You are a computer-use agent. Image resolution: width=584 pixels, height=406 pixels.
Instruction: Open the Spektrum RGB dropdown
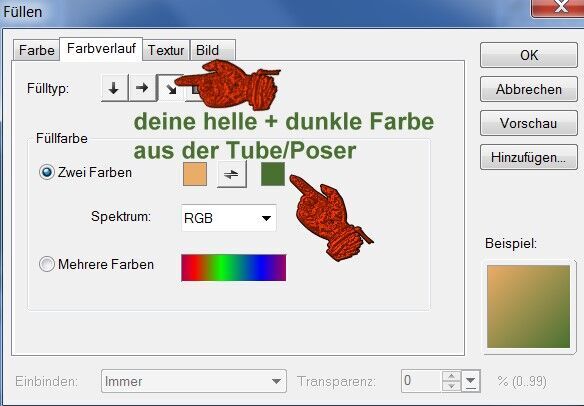[x=229, y=218]
